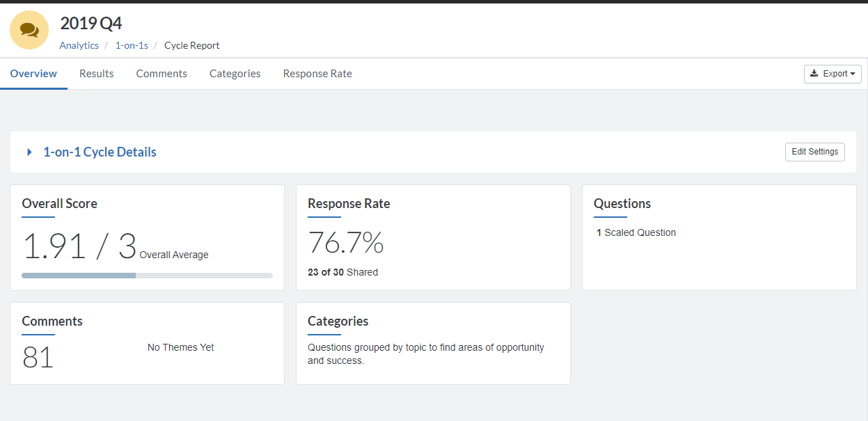Image resolution: width=868 pixels, height=421 pixels.
Task: Click the 1 Scaled Question entry
Action: coord(636,232)
